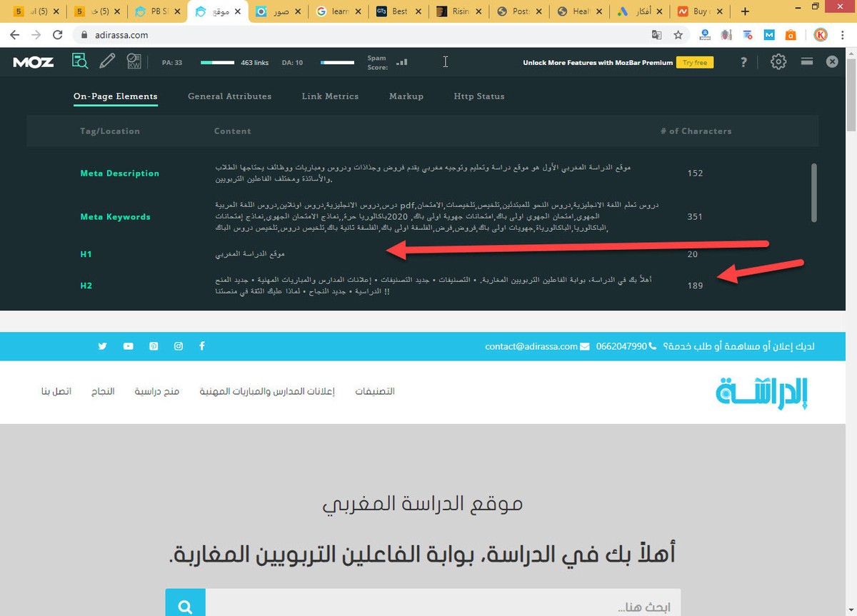Switch to the أفكار Google Ads tab
The image size is (857, 616).
tap(641, 11)
